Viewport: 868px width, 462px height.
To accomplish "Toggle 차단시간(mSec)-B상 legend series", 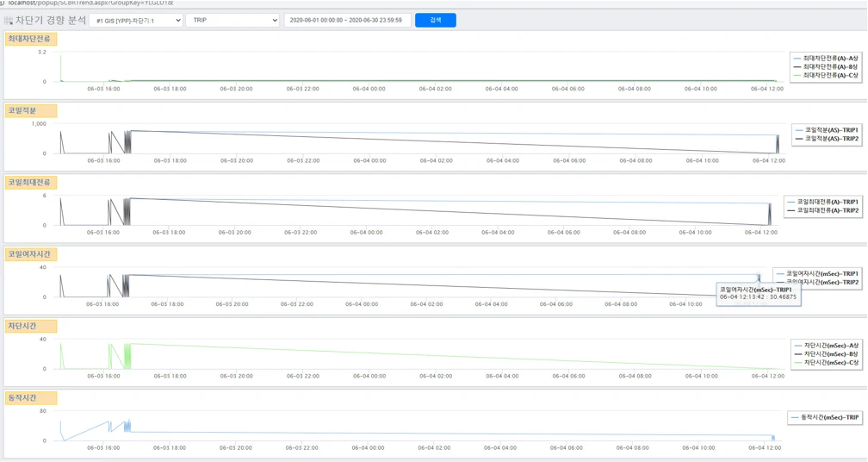I will pos(827,354).
